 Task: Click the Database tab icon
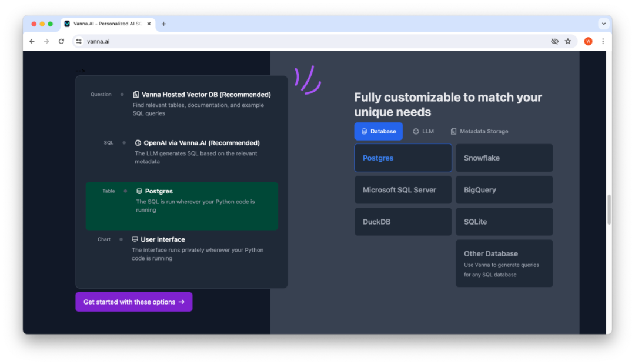coord(364,132)
